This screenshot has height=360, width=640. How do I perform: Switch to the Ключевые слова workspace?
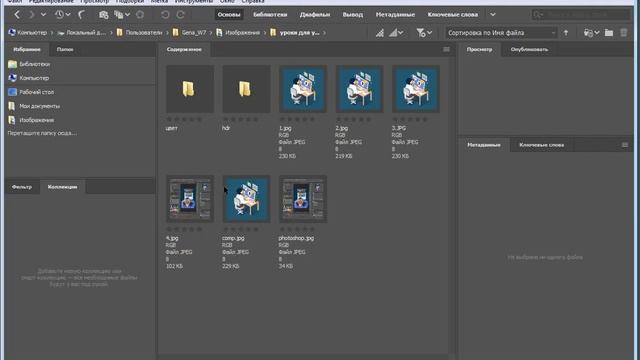453,15
